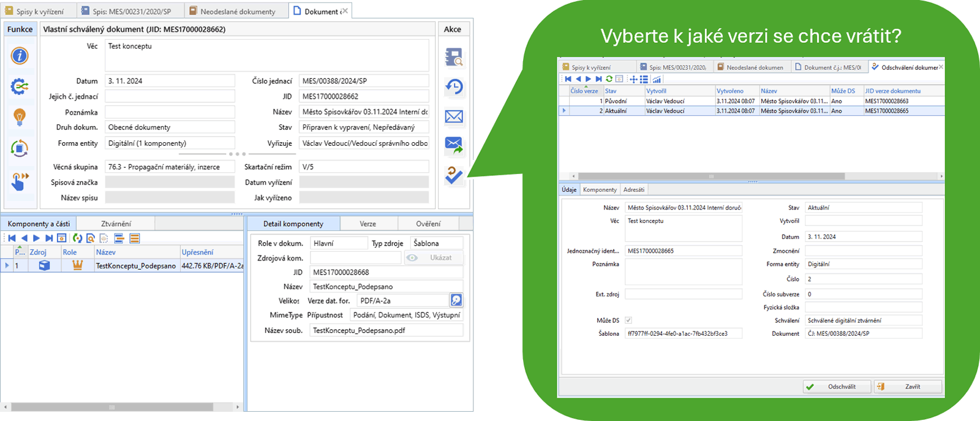
Task: Click the chart icon in version toolbar
Action: pyautogui.click(x=657, y=79)
